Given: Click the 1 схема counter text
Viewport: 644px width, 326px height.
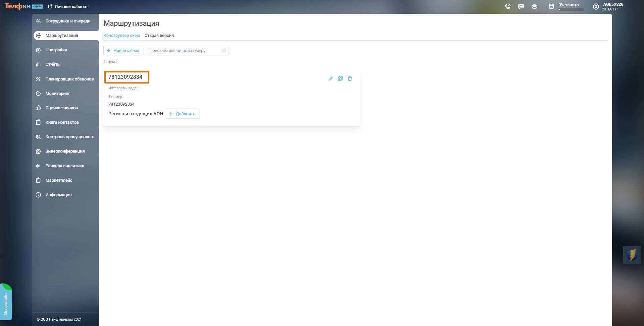Looking at the screenshot, I should click(x=110, y=62).
